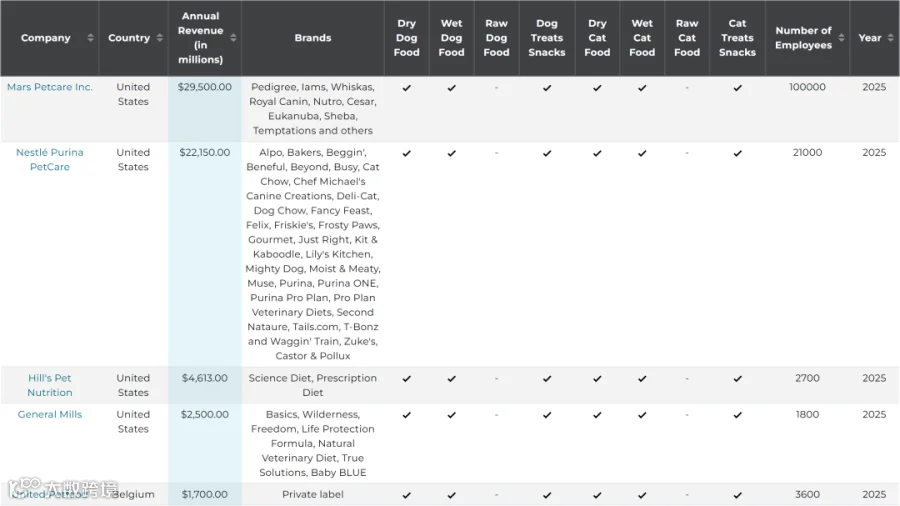Image resolution: width=900 pixels, height=506 pixels.
Task: Click Mars Petcare Dry Dog Food checkmark
Action: (406, 88)
